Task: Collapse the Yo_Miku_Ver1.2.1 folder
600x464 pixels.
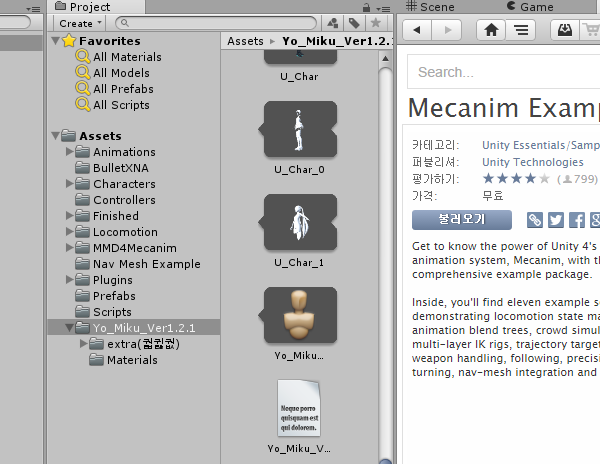Action: [x=70, y=328]
